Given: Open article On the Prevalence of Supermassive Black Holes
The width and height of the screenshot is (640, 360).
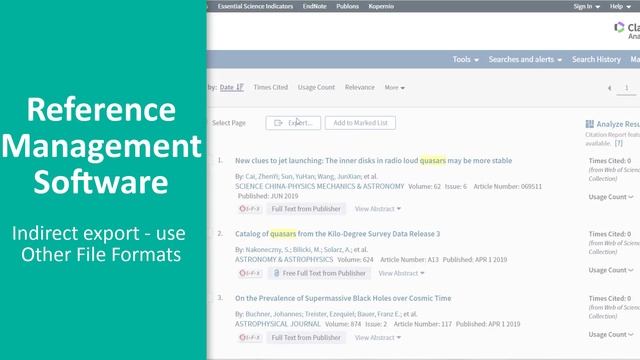Looking at the screenshot, I should 343,298.
